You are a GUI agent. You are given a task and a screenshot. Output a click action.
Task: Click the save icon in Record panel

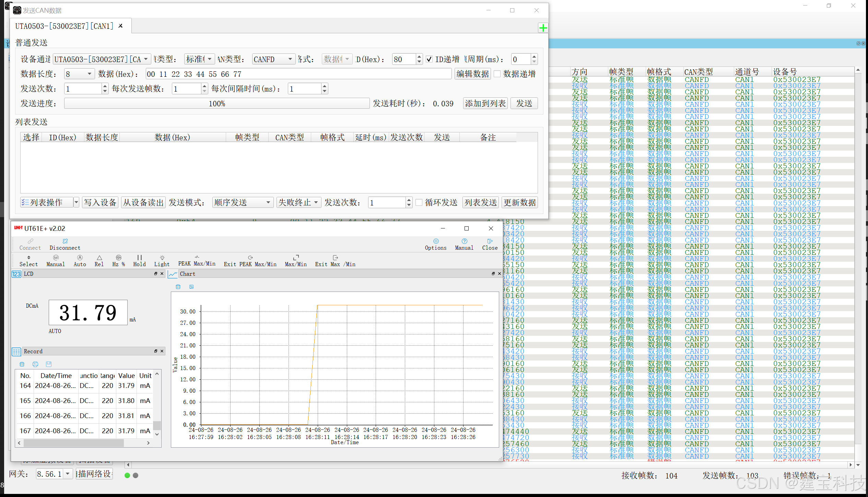49,364
